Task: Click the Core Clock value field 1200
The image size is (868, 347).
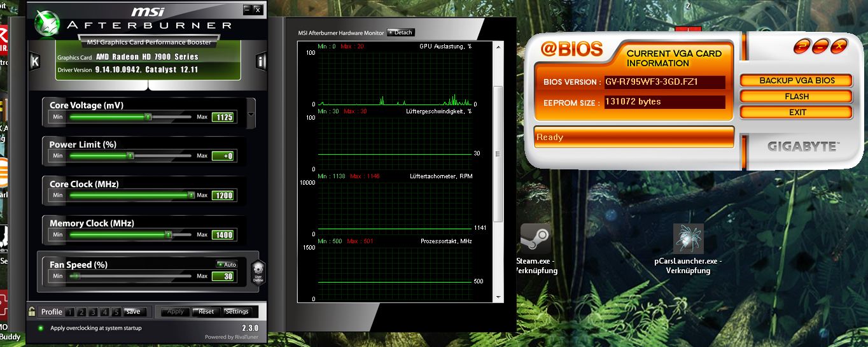Action: [x=223, y=195]
